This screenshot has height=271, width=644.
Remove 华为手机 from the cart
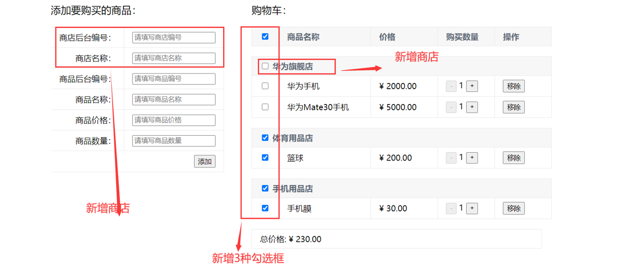514,86
